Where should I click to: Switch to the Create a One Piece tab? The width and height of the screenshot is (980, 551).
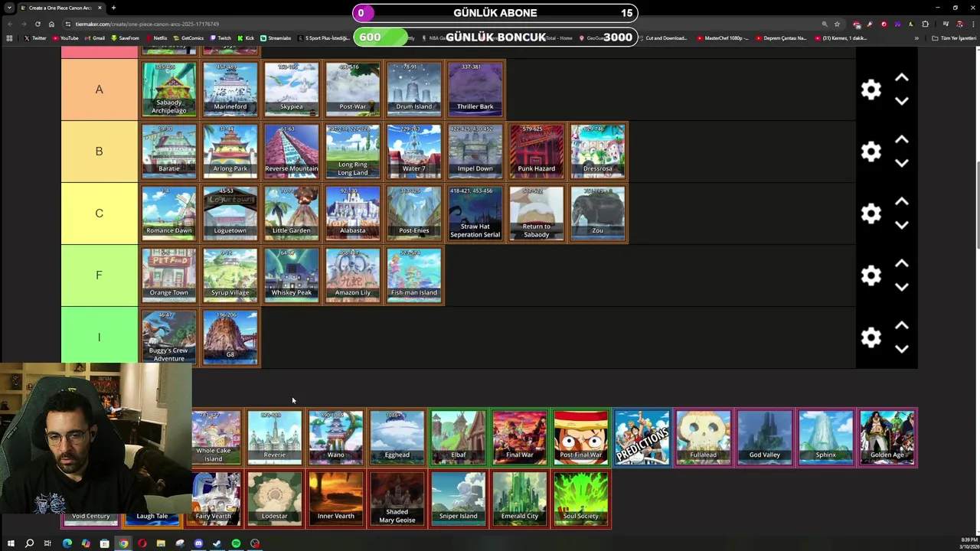[60, 8]
